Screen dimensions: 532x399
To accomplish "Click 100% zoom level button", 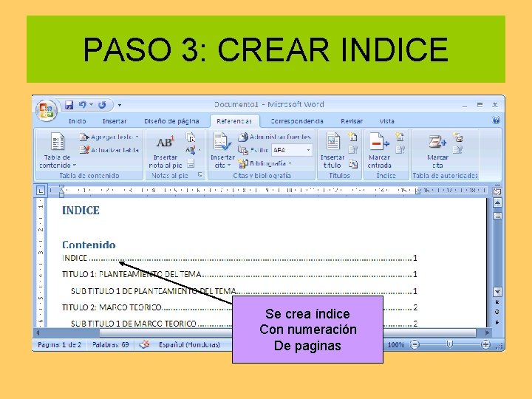I will [x=395, y=345].
